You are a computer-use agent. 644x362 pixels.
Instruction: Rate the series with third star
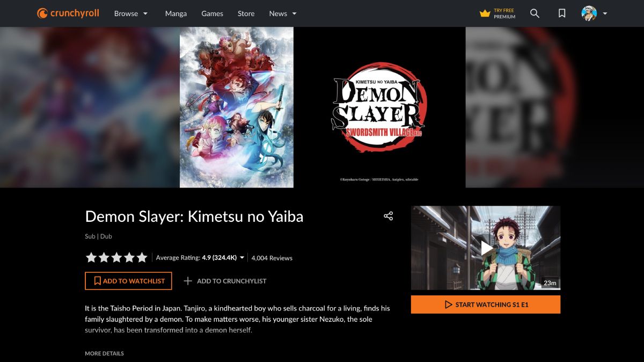coord(116,258)
